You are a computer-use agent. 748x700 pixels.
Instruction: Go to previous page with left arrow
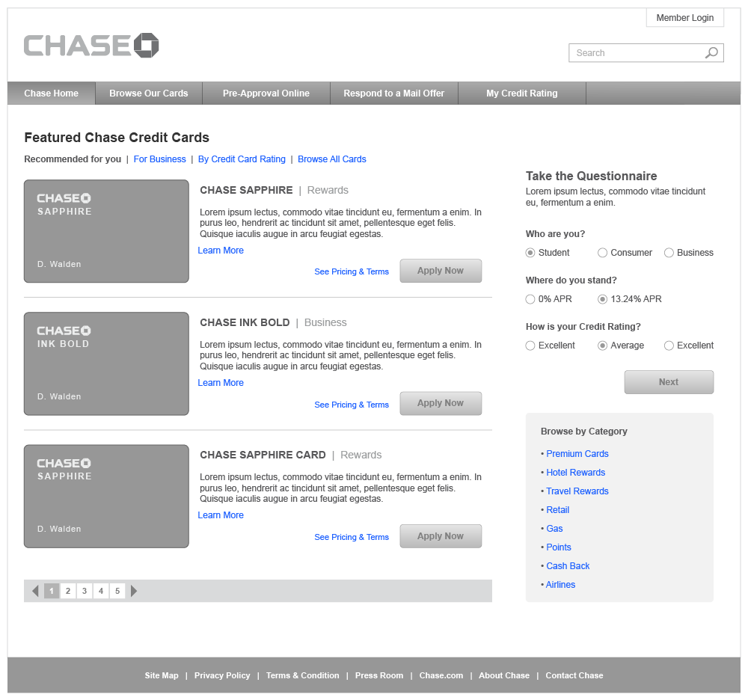click(35, 591)
